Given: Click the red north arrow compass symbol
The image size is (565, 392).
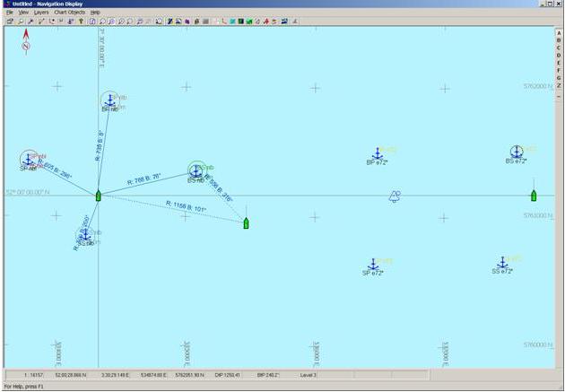Looking at the screenshot, I should pyautogui.click(x=25, y=42).
